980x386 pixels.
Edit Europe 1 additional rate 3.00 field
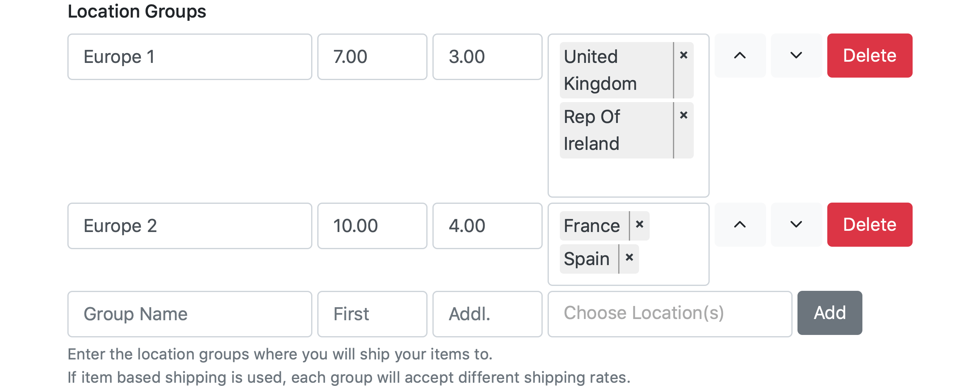pos(488,57)
